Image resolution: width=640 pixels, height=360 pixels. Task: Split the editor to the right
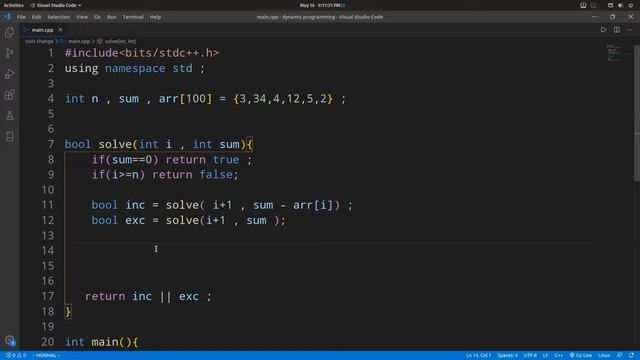(617, 30)
